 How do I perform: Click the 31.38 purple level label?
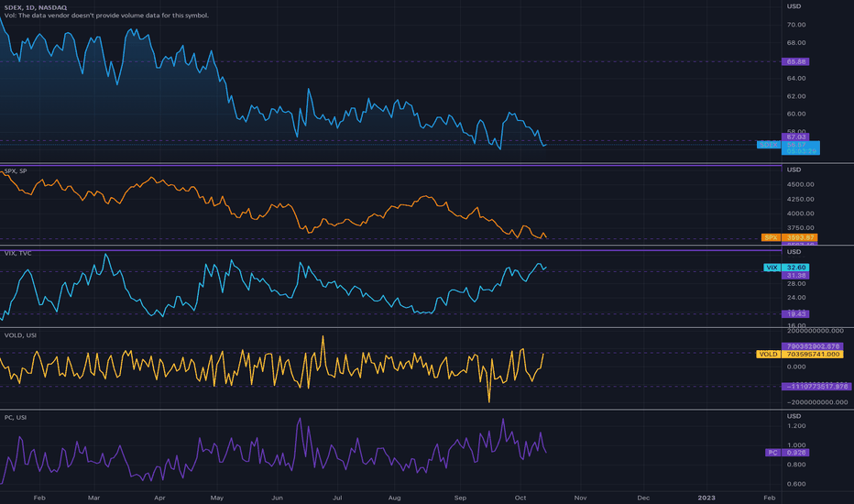795,276
